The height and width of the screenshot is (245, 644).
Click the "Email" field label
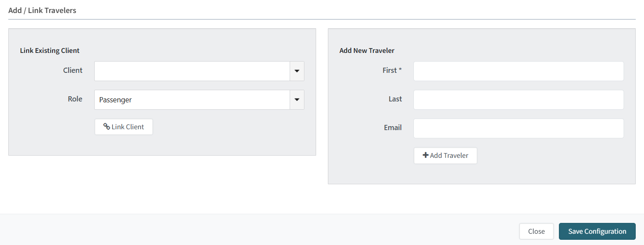pyautogui.click(x=393, y=127)
